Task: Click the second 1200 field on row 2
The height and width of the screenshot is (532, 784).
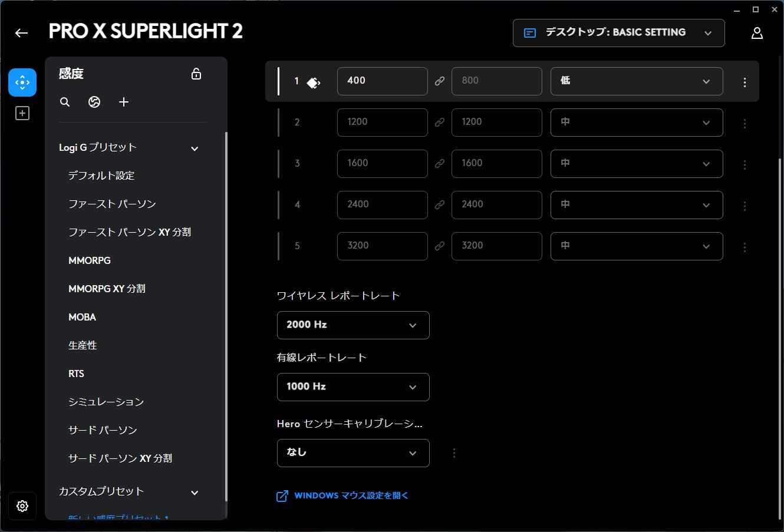Action: [497, 123]
